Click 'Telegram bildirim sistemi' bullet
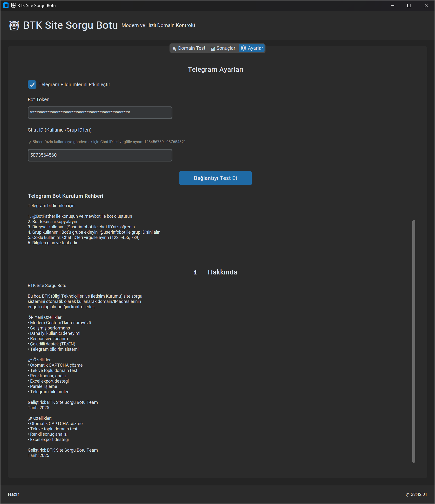 tap(53, 349)
